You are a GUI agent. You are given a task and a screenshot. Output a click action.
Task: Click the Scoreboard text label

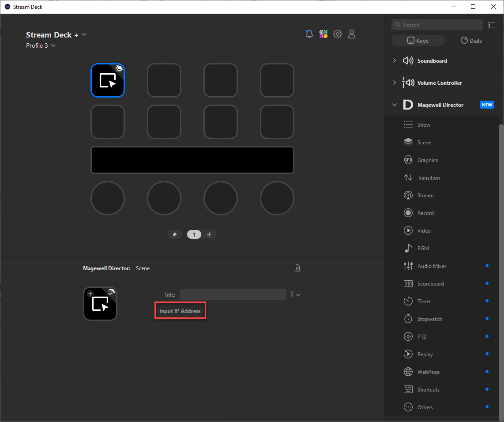(430, 283)
